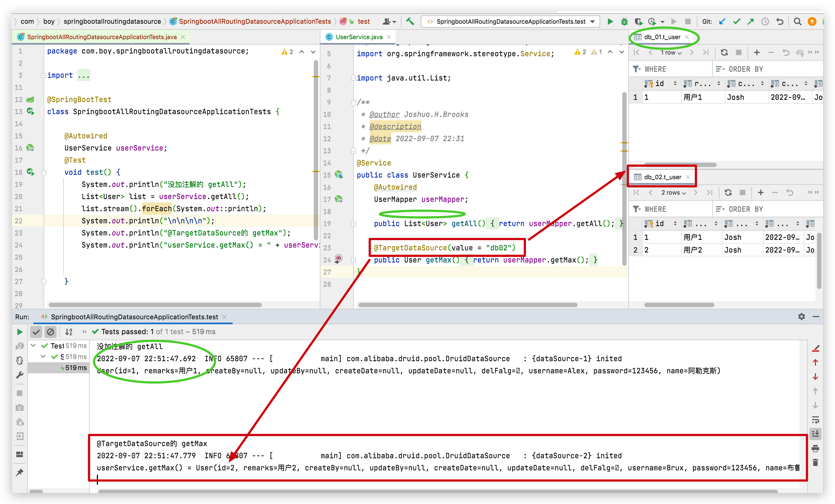Add a new row in db_02.t_user
This screenshot has width=835, height=504.
[761, 192]
